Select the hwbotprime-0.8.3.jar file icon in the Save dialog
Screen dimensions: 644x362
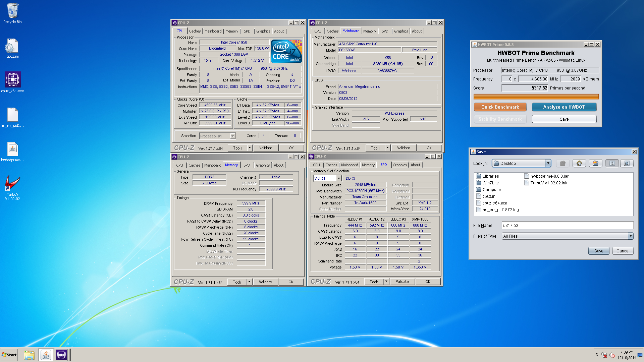tap(527, 176)
